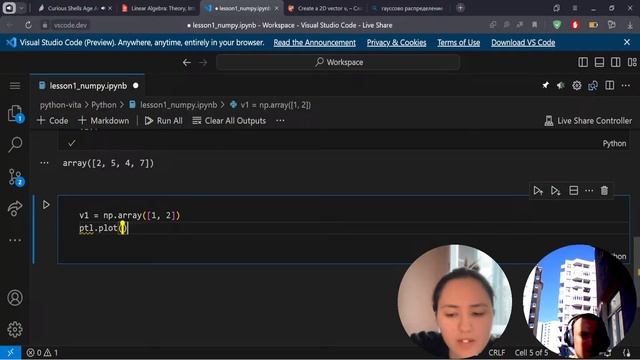Click python-vita in the breadcrumb
Screen dimensions: 640x360
tap(60, 105)
